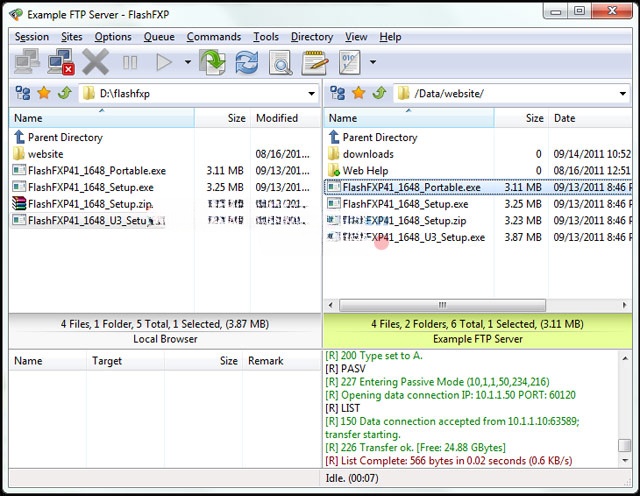The height and width of the screenshot is (496, 640).
Task: Click the Connect computers toolbar icon
Action: click(27, 62)
